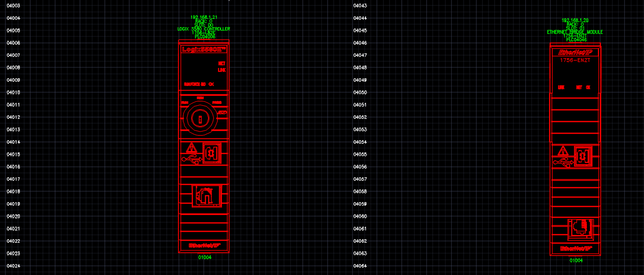Screen dimensions: 644x275
Task: Click the EtherNetIP banner on the EN2T faceplate
Action: pos(575,52)
